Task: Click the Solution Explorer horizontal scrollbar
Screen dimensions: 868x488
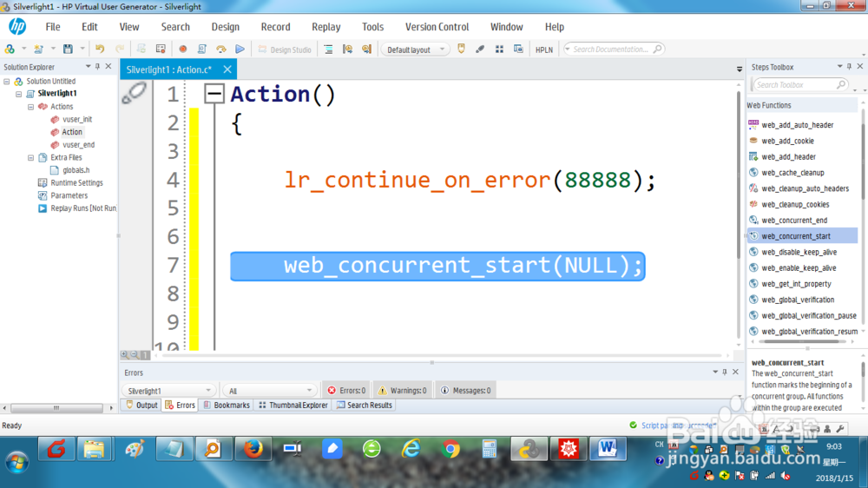Action: 58,408
